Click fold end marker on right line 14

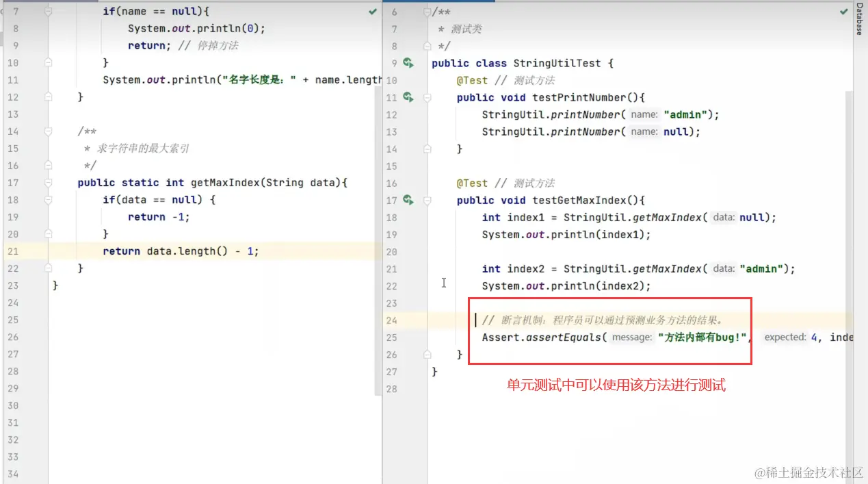[x=428, y=149]
